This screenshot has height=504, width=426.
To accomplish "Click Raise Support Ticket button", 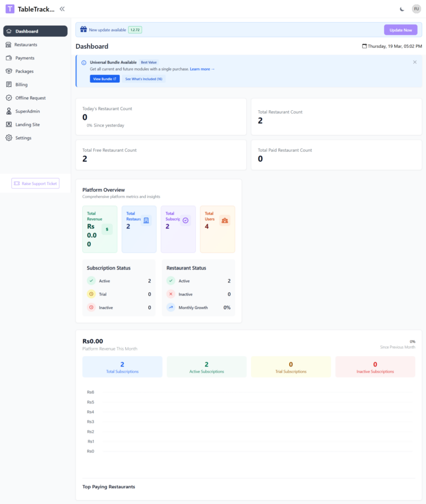I will (35, 184).
